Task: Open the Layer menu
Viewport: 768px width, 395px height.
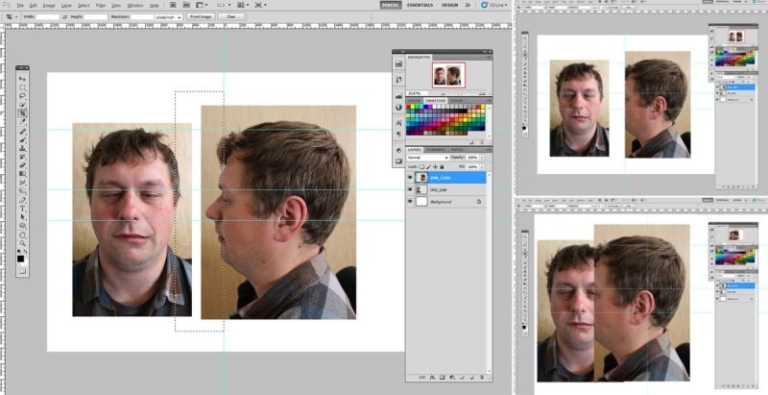Action: click(66, 5)
